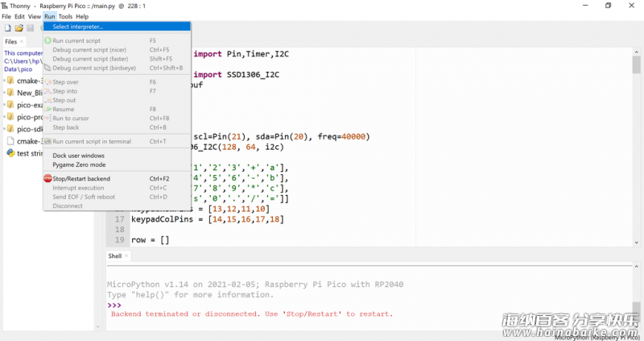
Task: Open the Help menu
Action: coord(82,16)
